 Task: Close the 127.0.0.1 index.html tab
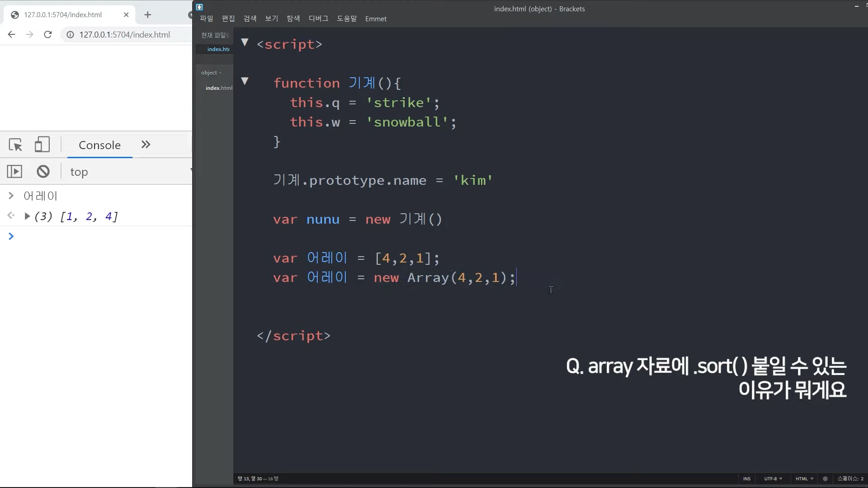click(x=126, y=15)
